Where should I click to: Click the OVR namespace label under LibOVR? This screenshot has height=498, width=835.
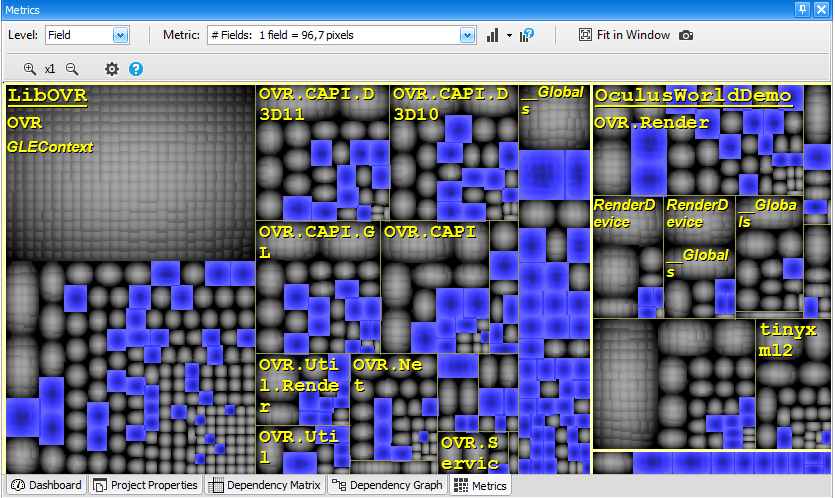(x=24, y=123)
